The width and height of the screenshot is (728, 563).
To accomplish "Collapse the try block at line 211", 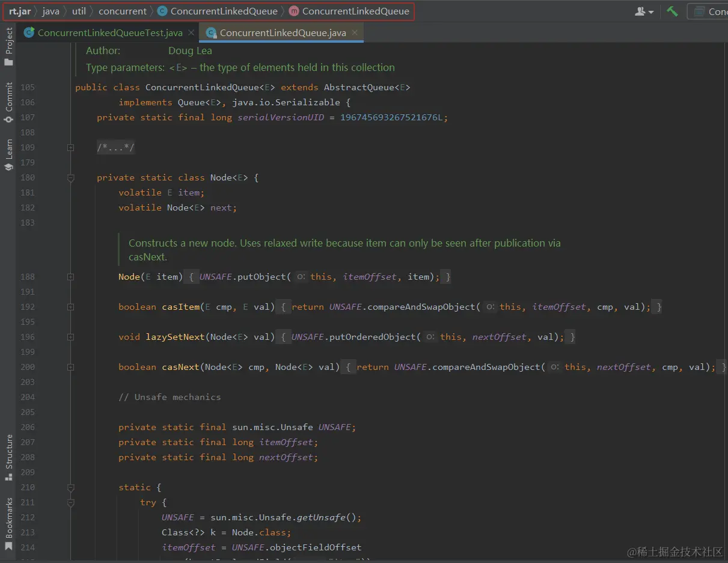I will pos(71,502).
